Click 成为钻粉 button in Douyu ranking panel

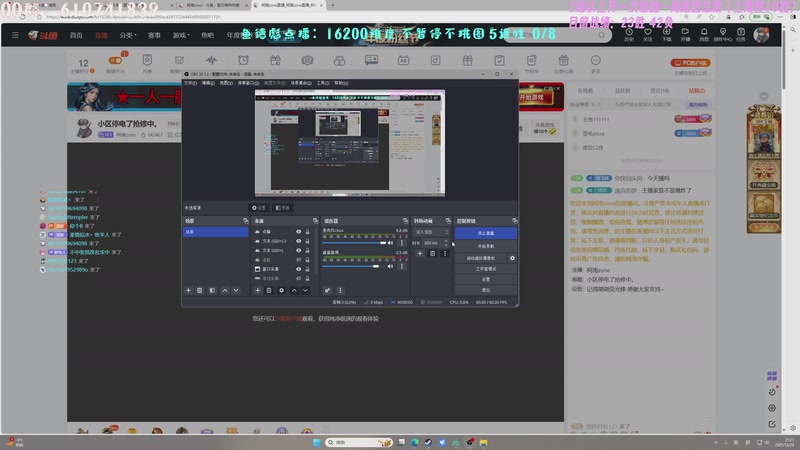pyautogui.click(x=698, y=105)
